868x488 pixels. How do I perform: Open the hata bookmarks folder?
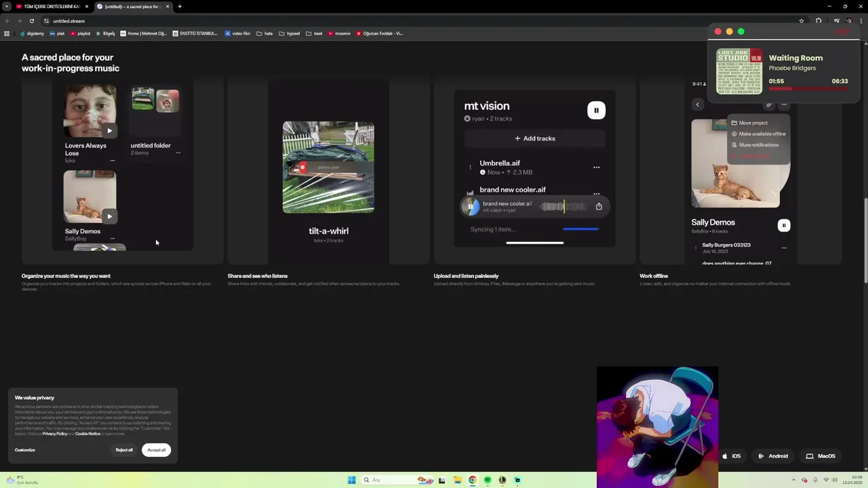264,33
